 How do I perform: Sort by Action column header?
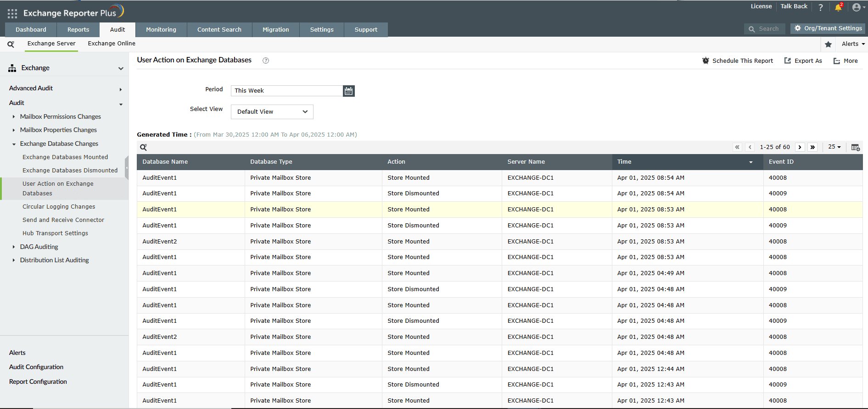click(442, 162)
